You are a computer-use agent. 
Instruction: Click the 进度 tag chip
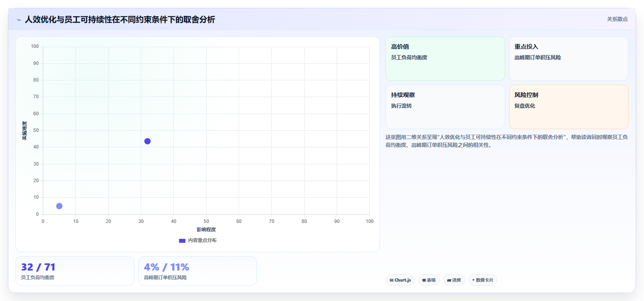click(x=454, y=280)
